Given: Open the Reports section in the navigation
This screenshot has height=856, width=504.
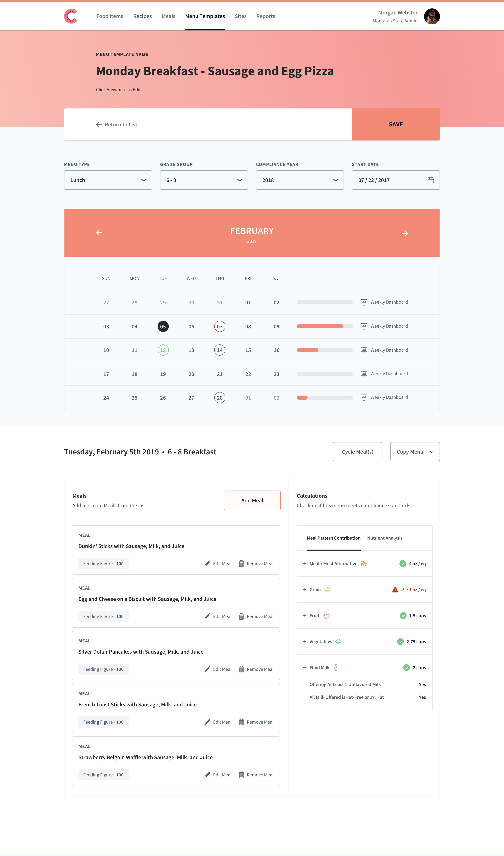Looking at the screenshot, I should pyautogui.click(x=266, y=16).
